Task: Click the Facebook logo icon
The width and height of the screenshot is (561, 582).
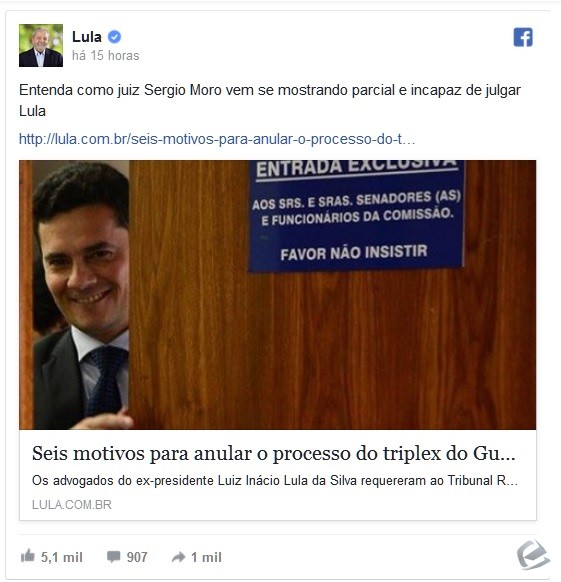Action: tap(523, 37)
